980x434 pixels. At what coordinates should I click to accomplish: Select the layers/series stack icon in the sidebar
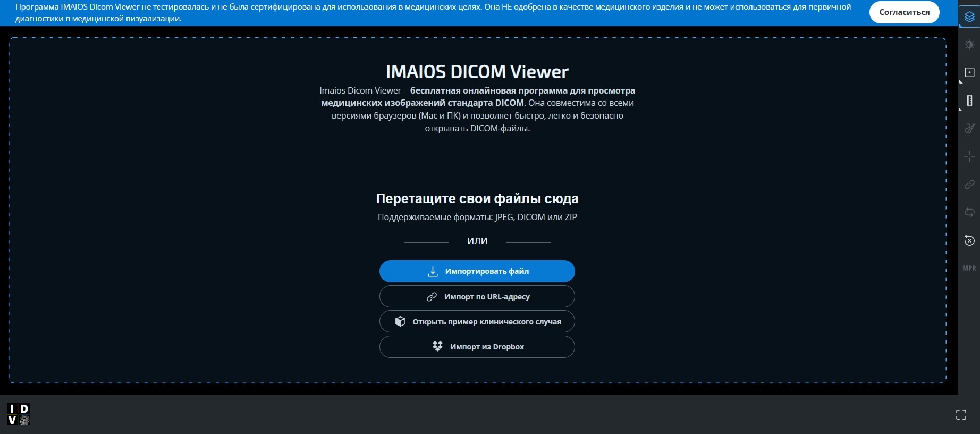pos(969,16)
